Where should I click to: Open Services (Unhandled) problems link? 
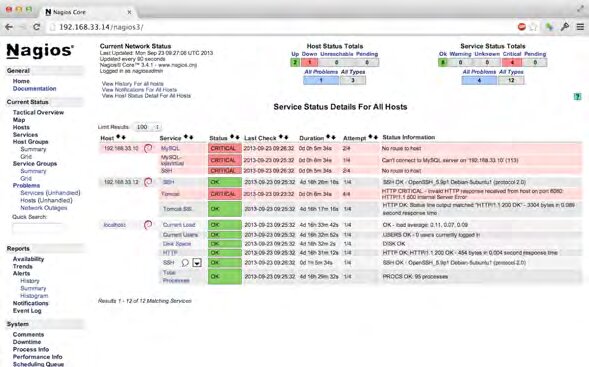50,193
